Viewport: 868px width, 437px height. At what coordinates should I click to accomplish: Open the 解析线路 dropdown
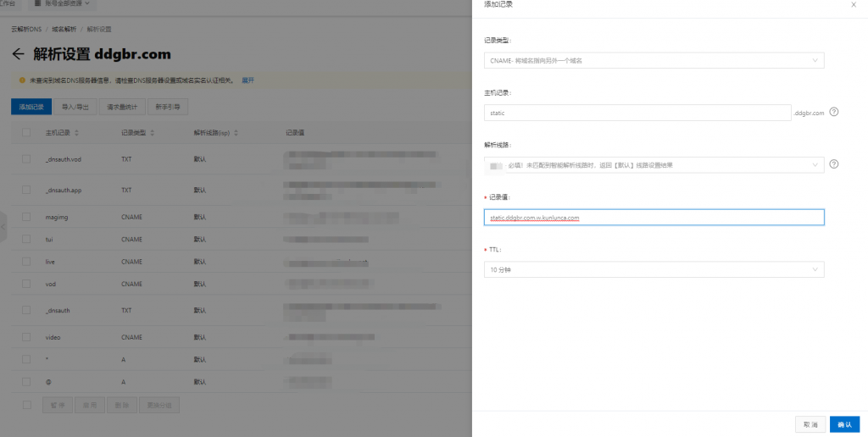click(654, 165)
